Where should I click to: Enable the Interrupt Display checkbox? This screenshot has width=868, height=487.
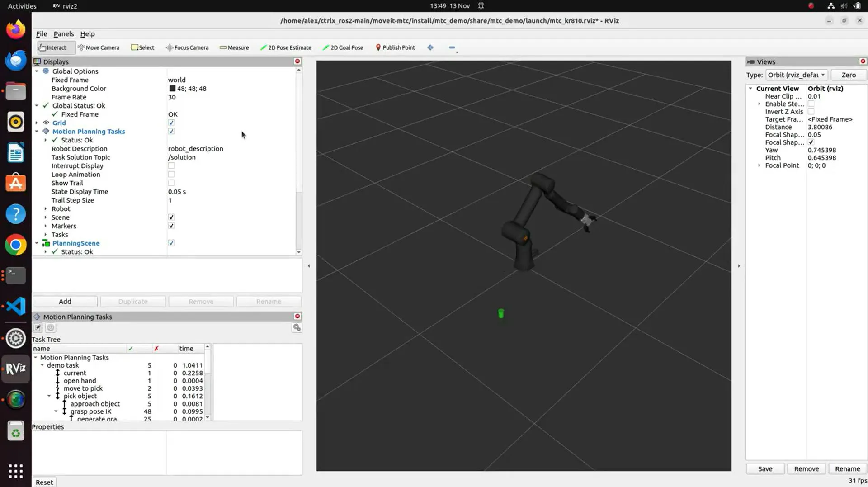pos(171,165)
